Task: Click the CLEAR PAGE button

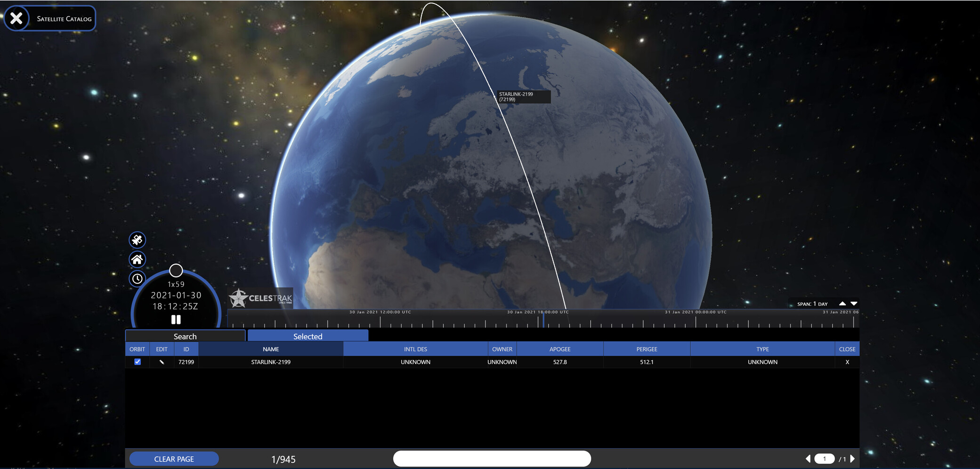Action: pos(174,459)
